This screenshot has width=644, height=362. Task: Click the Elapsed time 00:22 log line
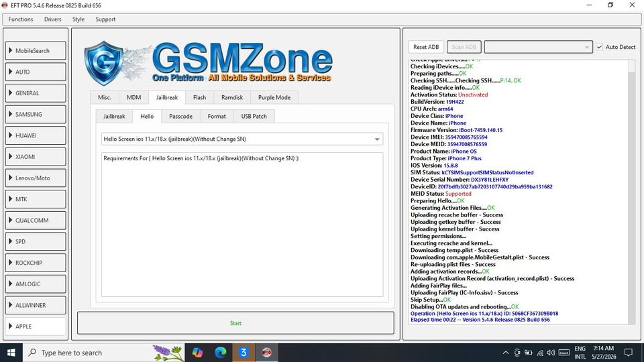point(480,320)
